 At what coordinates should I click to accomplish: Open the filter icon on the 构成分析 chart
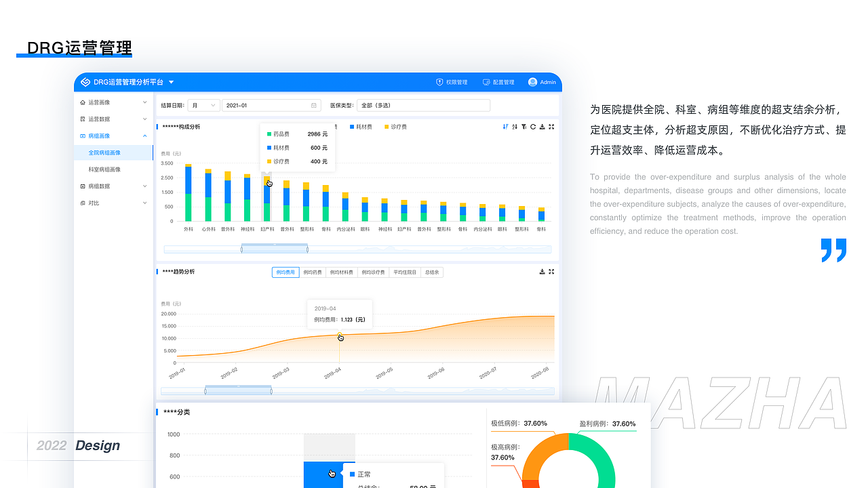click(x=524, y=127)
